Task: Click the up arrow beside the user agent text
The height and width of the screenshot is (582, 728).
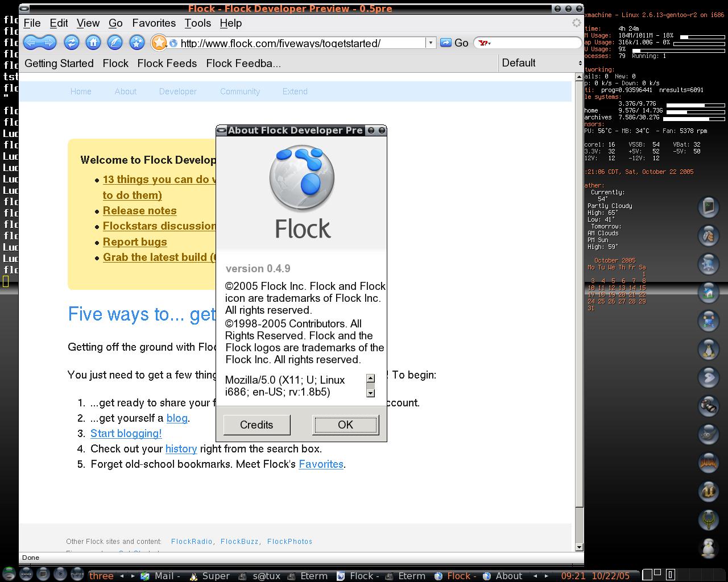Action: 370,378
